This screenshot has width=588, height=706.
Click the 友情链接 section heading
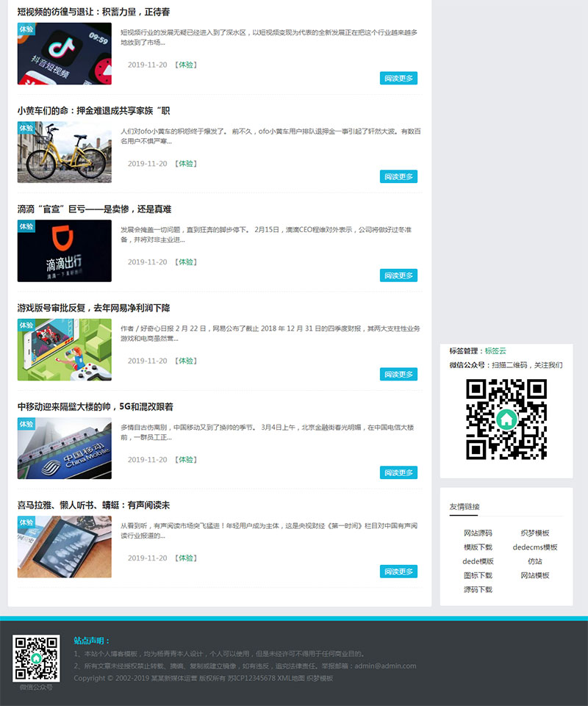pos(464,507)
